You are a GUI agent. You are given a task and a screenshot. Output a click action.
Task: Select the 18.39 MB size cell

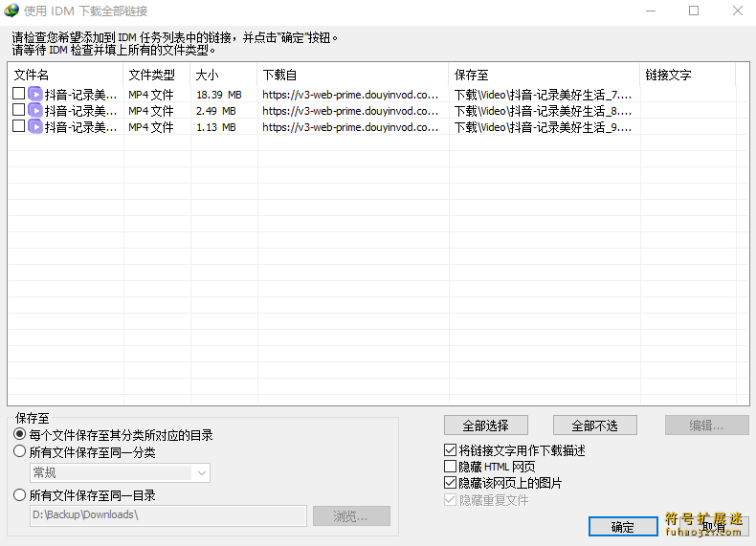(x=219, y=95)
